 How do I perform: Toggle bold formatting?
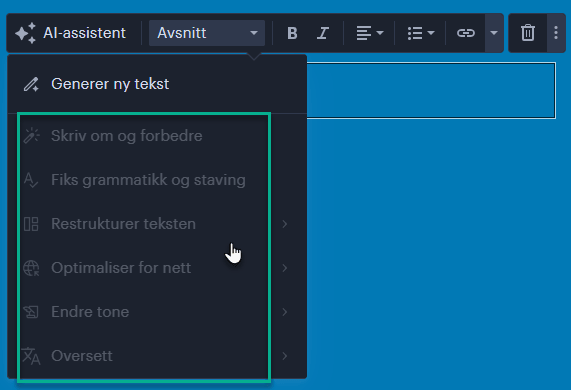tap(292, 33)
